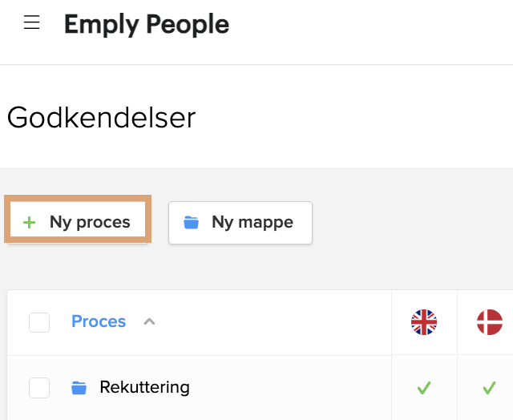
Task: Click the Godkendelser page heading
Action: point(102,118)
